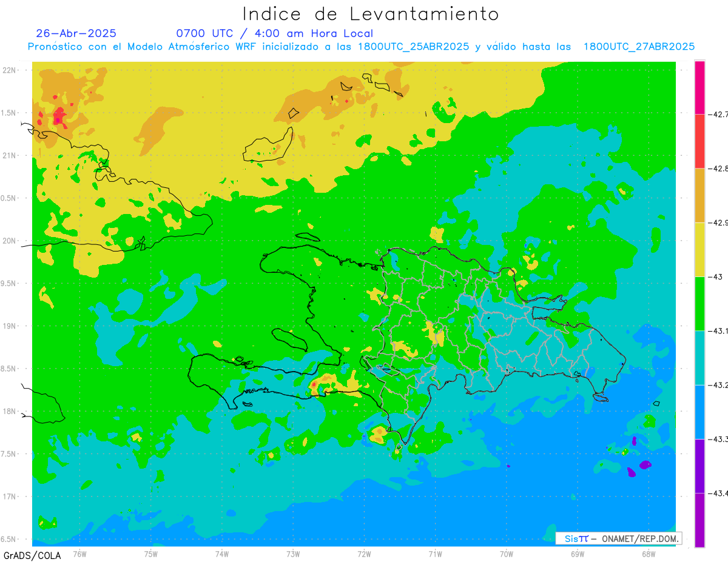Click longitude label '76W'

(79, 554)
